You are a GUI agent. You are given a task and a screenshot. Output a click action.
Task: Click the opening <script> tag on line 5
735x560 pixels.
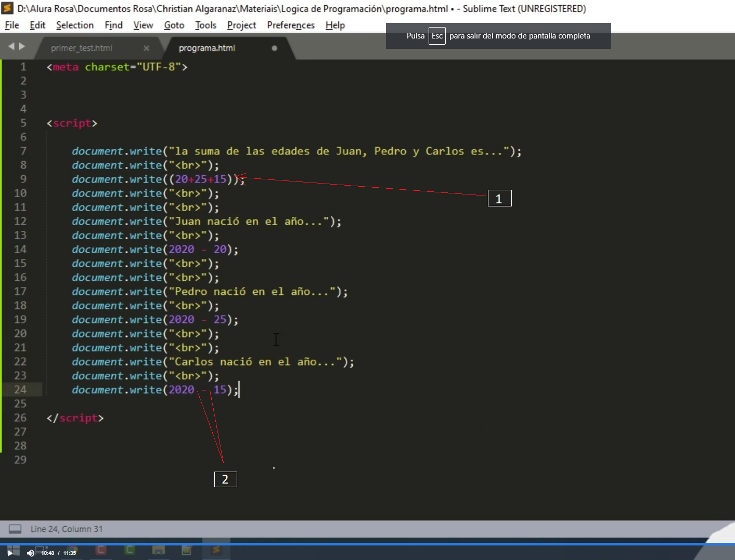pyautogui.click(x=72, y=123)
